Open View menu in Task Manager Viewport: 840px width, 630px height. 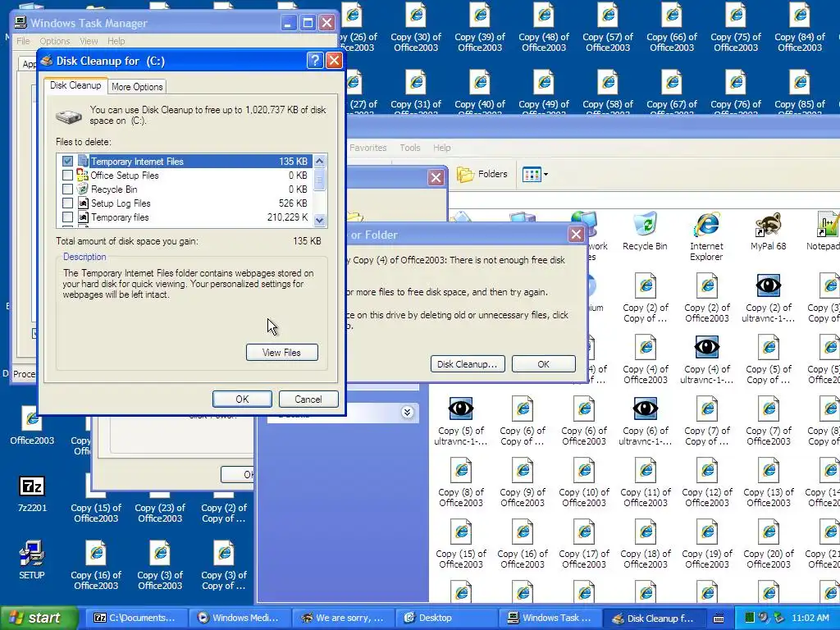click(x=89, y=41)
